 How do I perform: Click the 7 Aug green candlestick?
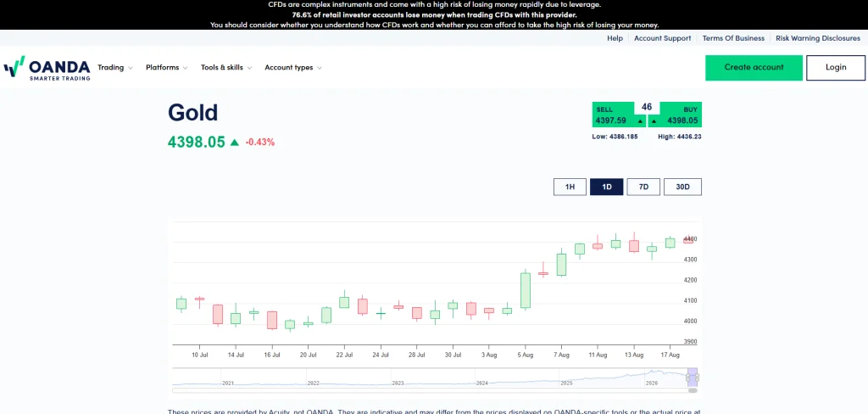click(561, 265)
